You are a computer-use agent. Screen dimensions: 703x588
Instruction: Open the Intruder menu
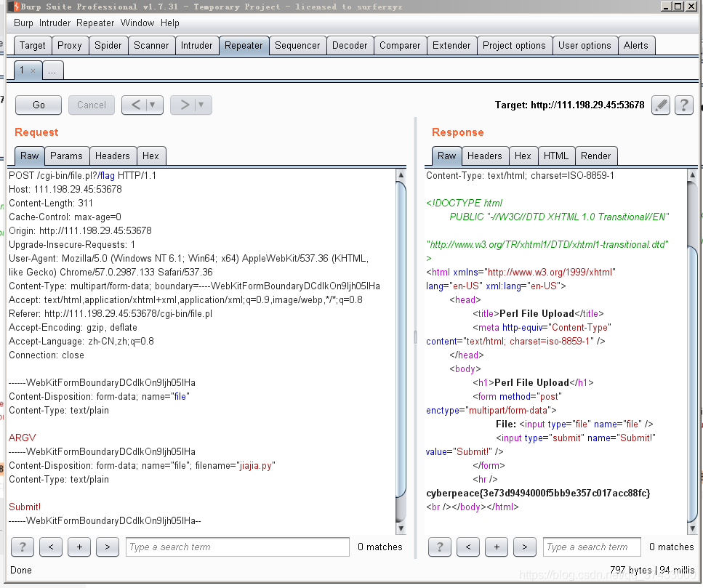[x=55, y=23]
